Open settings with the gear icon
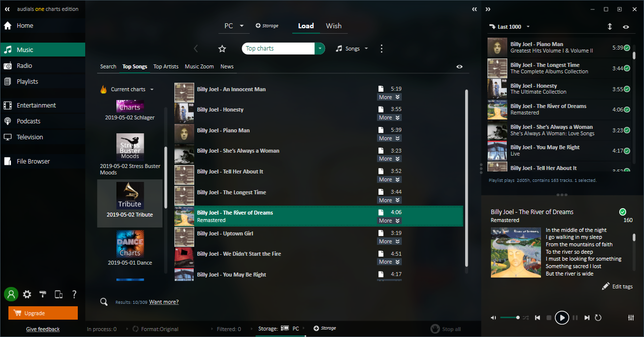 click(27, 294)
